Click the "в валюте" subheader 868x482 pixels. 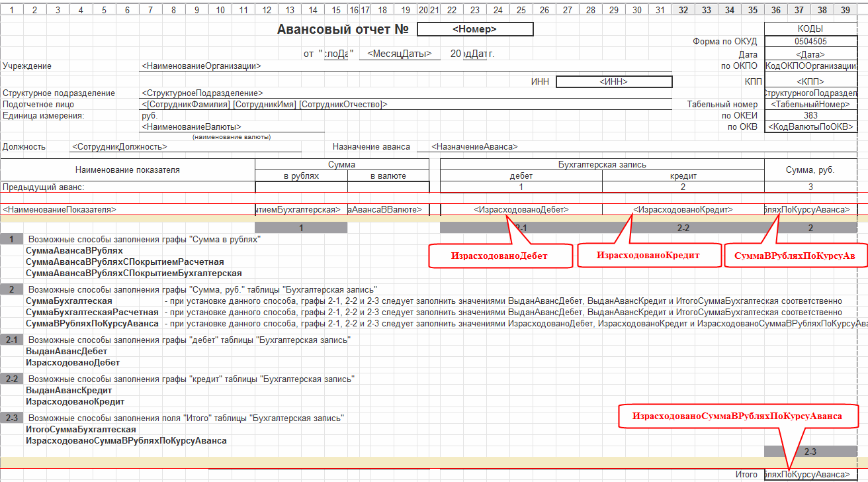point(388,176)
